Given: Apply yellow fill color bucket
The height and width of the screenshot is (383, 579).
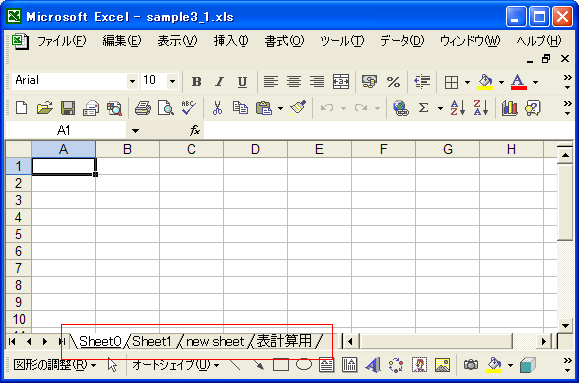Looking at the screenshot, I should click(x=485, y=82).
